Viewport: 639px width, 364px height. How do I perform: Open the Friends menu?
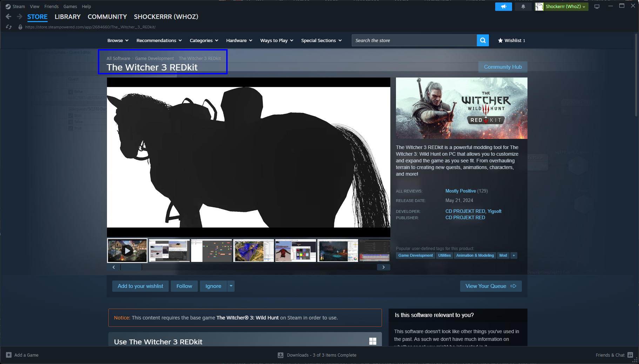point(51,7)
